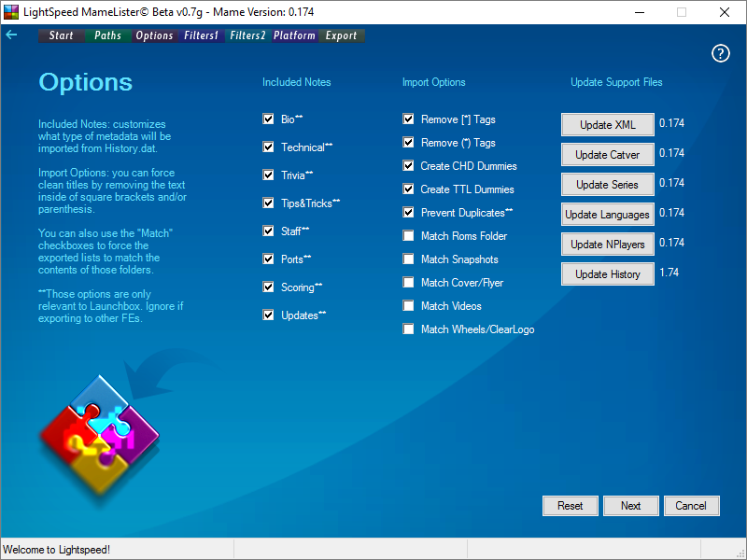Click the puzzle piece logo
The height and width of the screenshot is (560, 747).
tap(99, 434)
